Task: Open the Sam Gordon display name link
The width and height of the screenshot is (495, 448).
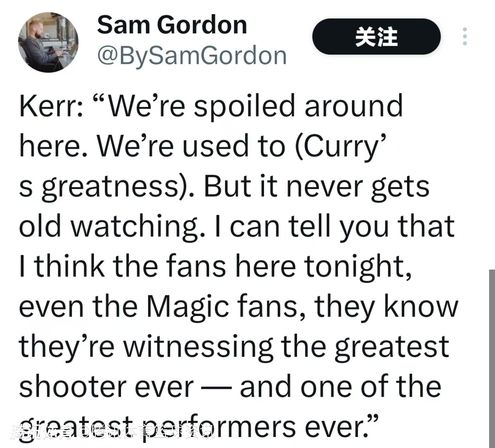Action: [x=172, y=24]
